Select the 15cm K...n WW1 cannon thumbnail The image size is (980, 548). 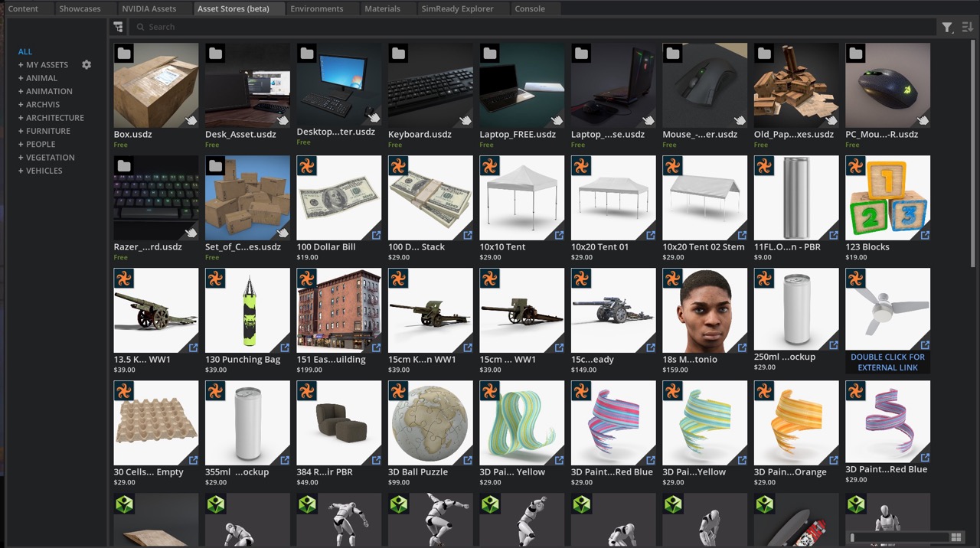coord(430,310)
